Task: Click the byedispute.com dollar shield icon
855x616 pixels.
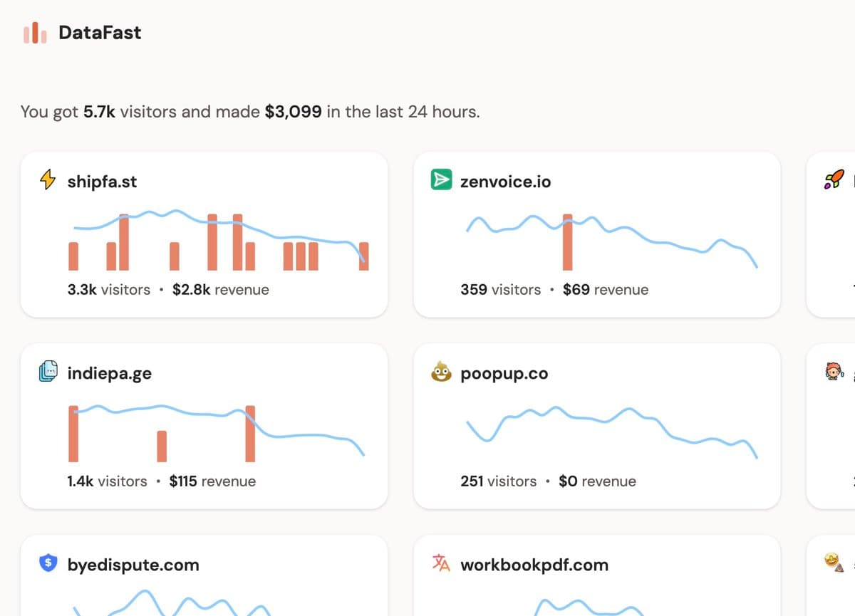Action: coord(48,563)
